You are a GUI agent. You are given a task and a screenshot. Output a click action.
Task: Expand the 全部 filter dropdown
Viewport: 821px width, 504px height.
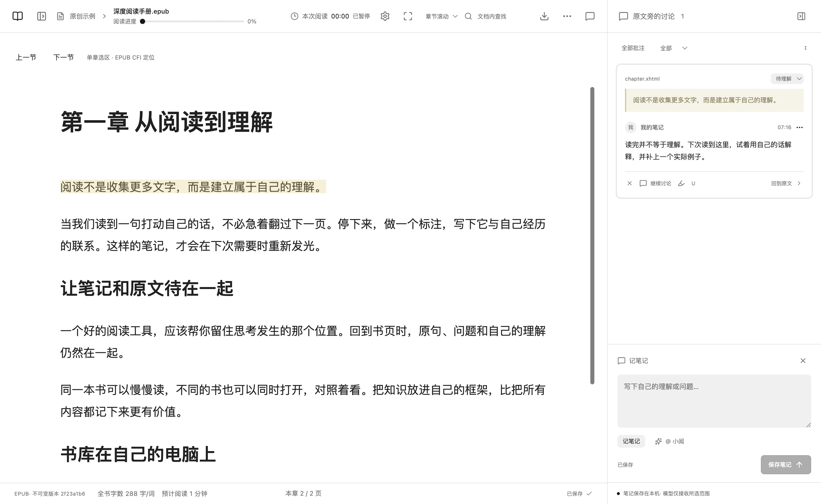click(673, 48)
